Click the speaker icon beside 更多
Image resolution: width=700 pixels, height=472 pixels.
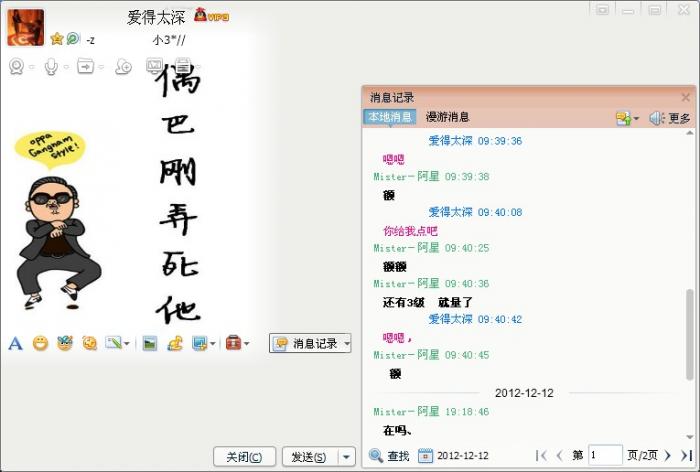656,118
